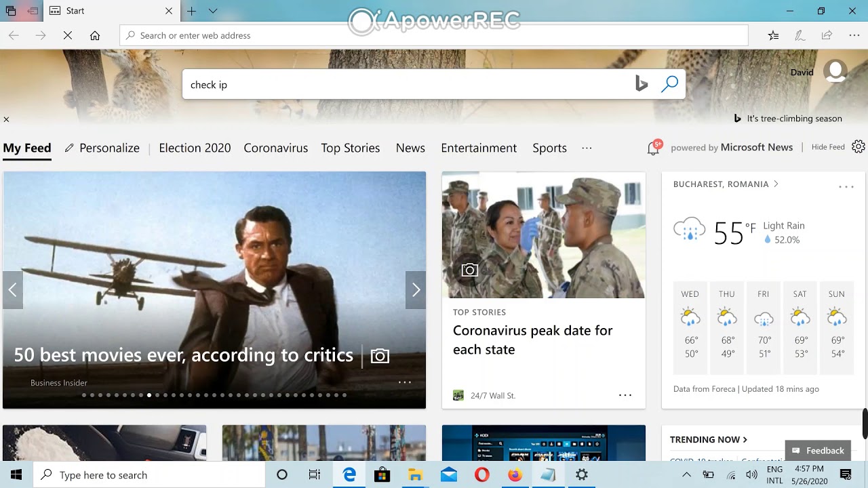Open the Election 2020 tab
The image size is (868, 488).
[x=195, y=148]
